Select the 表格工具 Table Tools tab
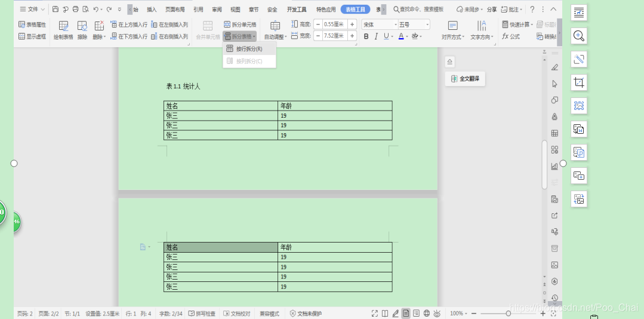 355,9
